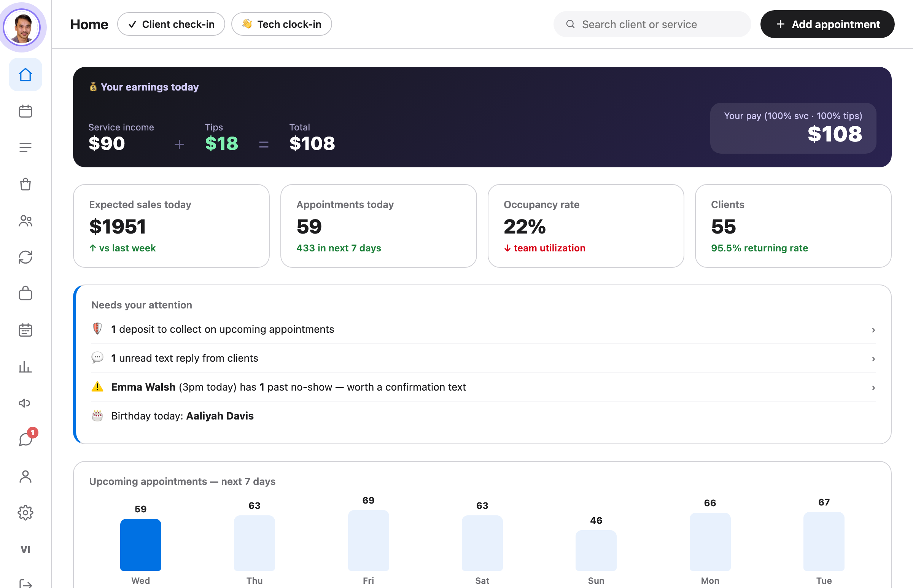Select the Sun bar in upcoming chart
The width and height of the screenshot is (913, 588).
click(x=596, y=550)
